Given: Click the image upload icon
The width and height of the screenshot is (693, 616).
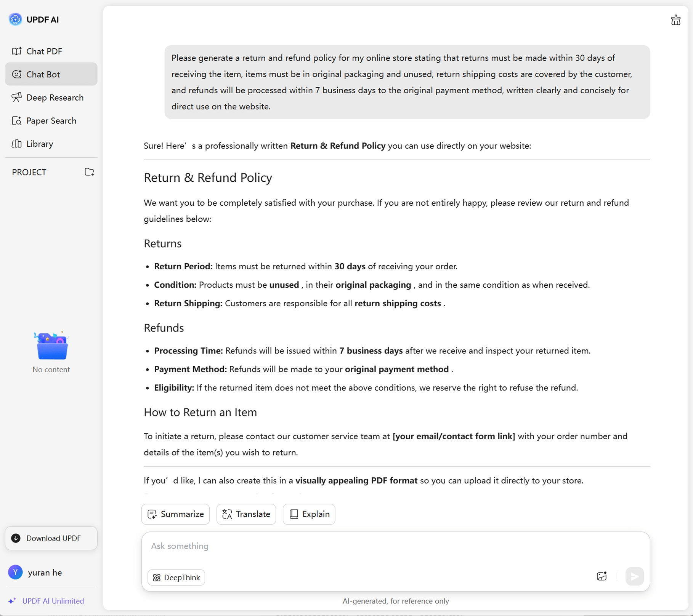Looking at the screenshot, I should [x=602, y=576].
